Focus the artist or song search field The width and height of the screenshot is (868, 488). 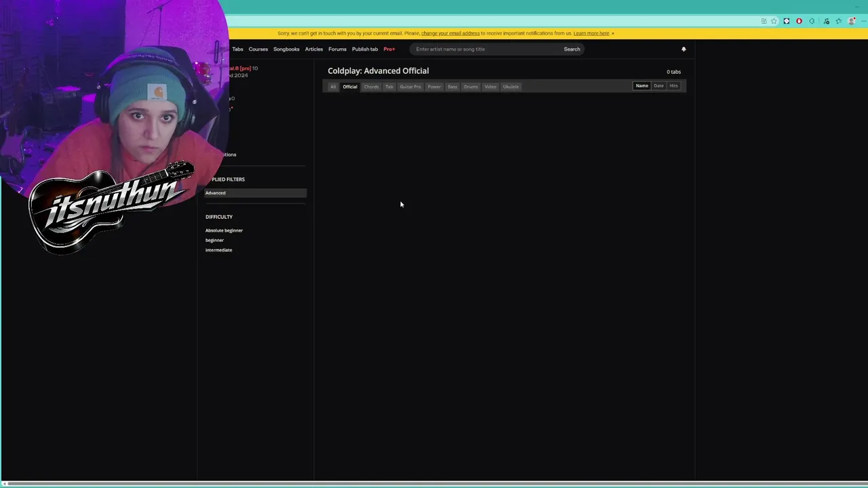pyautogui.click(x=485, y=49)
